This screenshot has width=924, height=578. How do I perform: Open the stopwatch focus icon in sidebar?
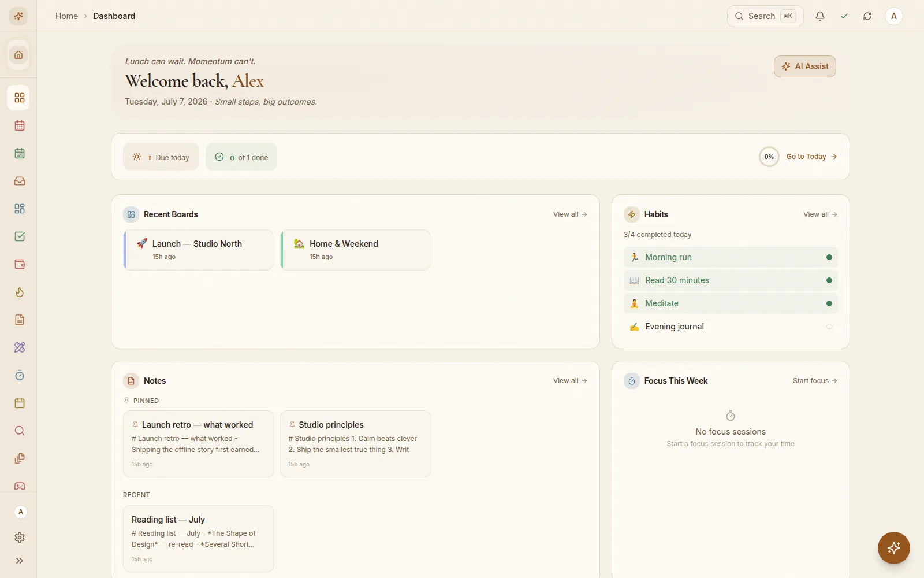pos(20,375)
